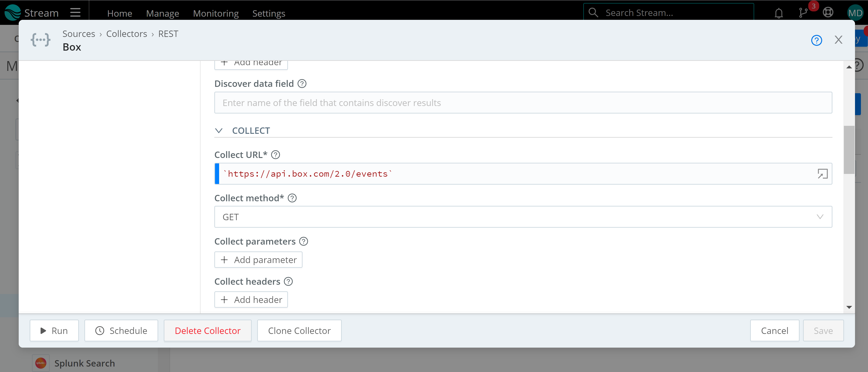Show help for Collect headers

(288, 281)
